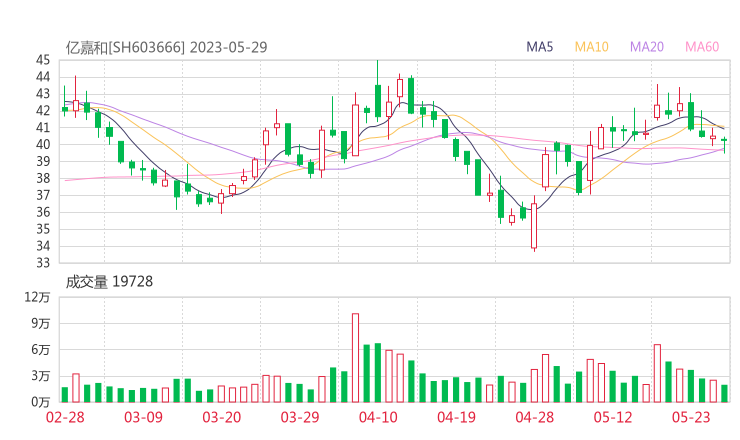
Task: Click the 04-28 date axis label
Action: (x=535, y=417)
